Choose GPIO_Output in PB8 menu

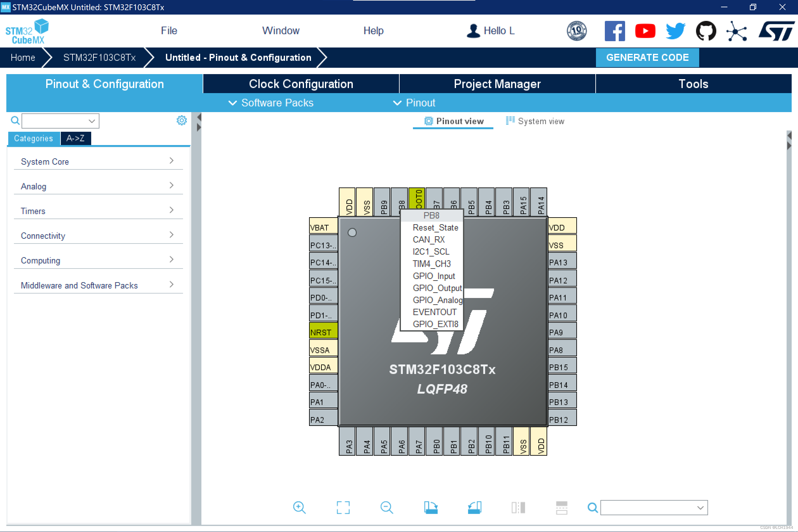click(432, 288)
